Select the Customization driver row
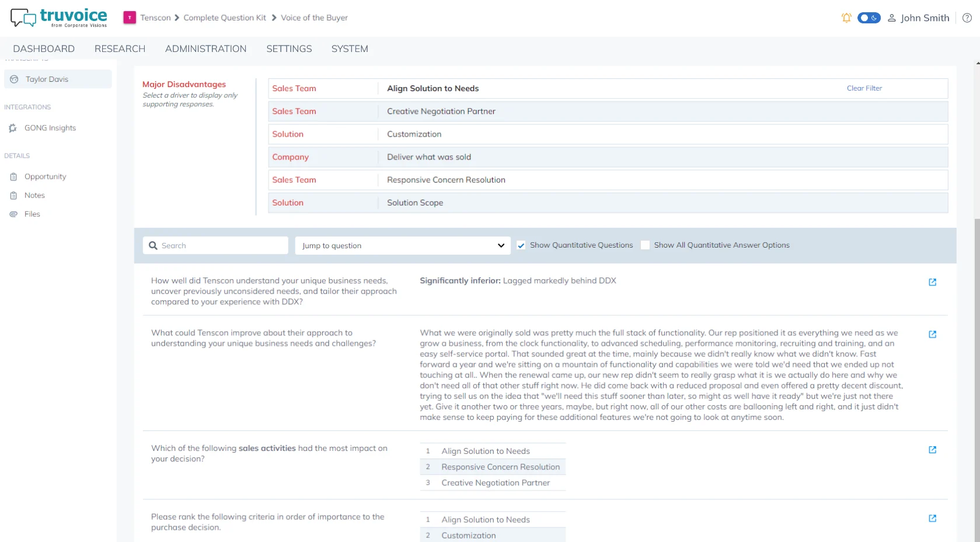 tap(608, 134)
